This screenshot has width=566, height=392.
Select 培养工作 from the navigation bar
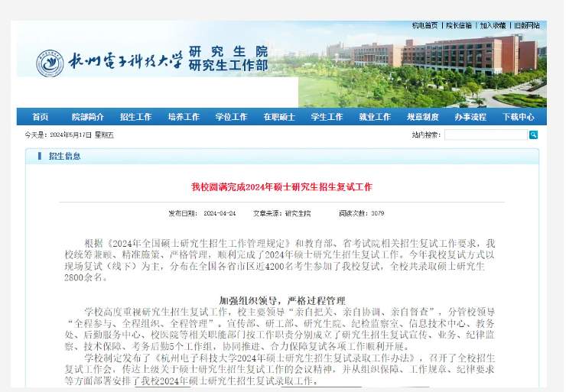[184, 117]
